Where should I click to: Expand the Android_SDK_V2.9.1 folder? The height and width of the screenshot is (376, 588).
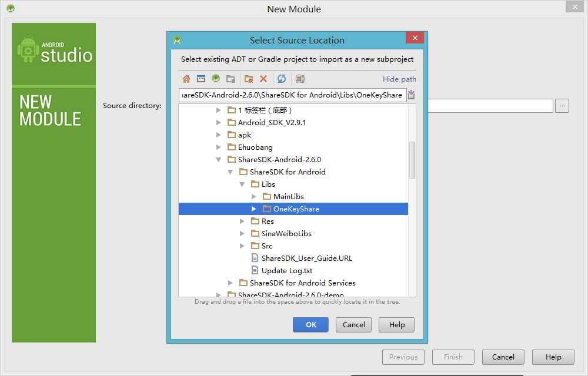click(x=218, y=122)
